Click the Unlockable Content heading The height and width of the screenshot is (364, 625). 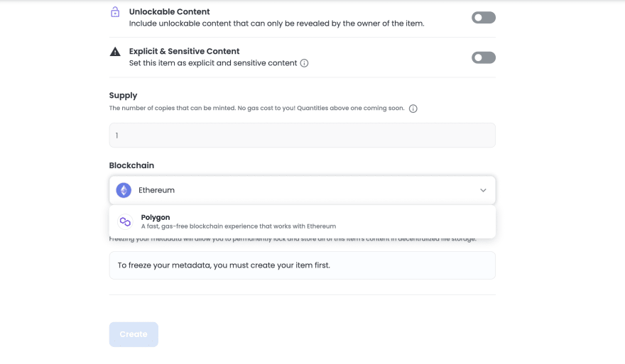pos(169,11)
